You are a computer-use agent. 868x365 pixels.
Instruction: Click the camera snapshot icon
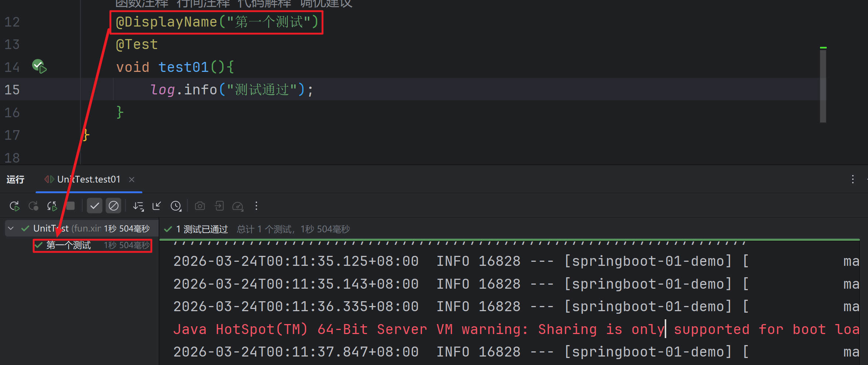click(200, 206)
